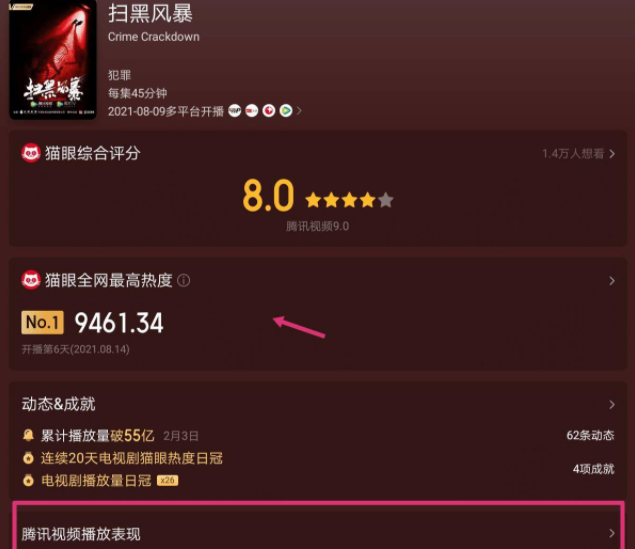Click the Maoyan cat logo beside 猫眼综合评分
Image resolution: width=635 pixels, height=549 pixels.
pyautogui.click(x=31, y=153)
